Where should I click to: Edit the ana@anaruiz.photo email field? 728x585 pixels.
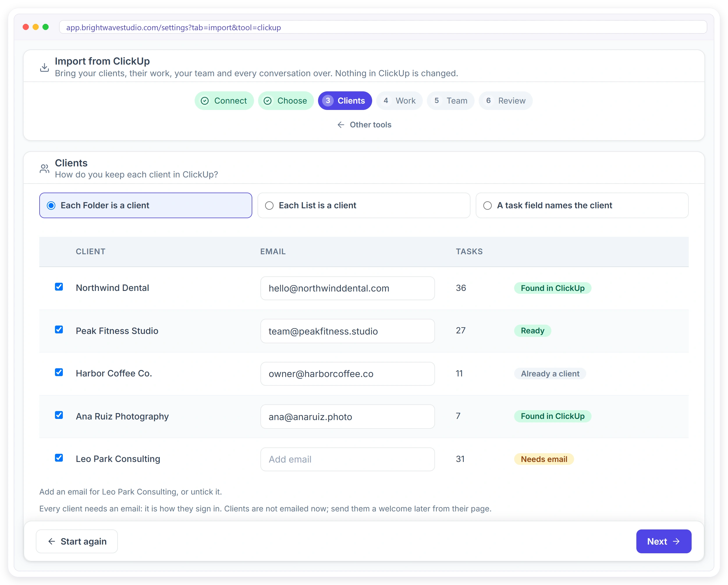point(347,417)
